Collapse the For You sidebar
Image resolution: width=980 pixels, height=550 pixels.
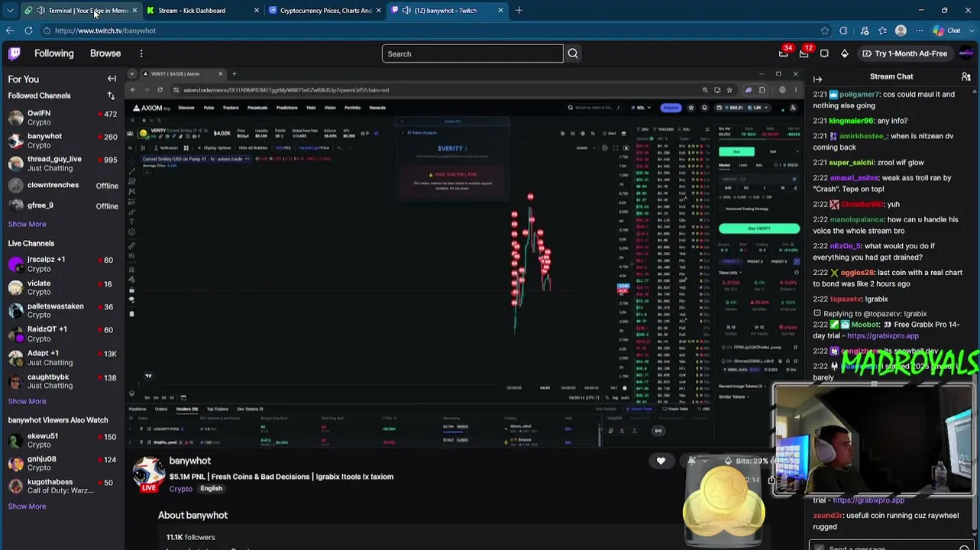112,79
